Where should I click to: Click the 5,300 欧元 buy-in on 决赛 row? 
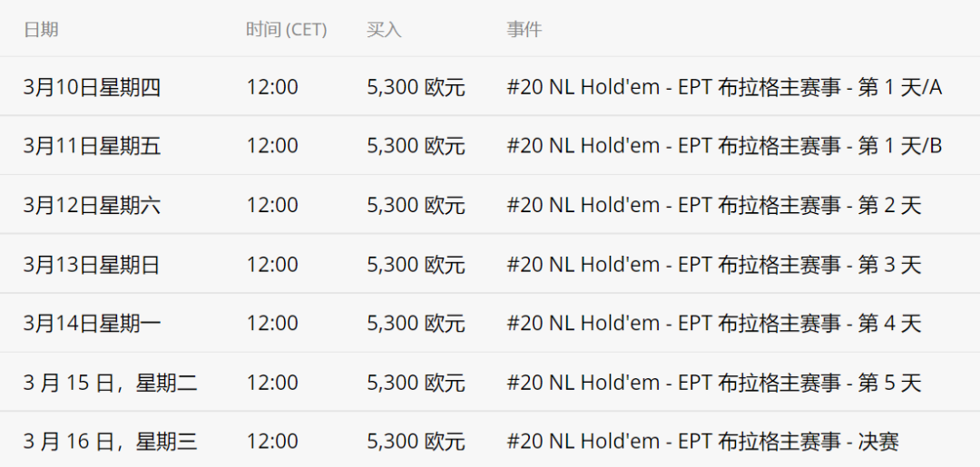click(416, 442)
